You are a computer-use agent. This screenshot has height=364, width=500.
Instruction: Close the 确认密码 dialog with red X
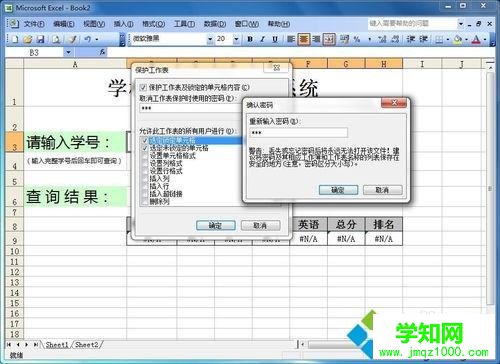pyautogui.click(x=394, y=103)
